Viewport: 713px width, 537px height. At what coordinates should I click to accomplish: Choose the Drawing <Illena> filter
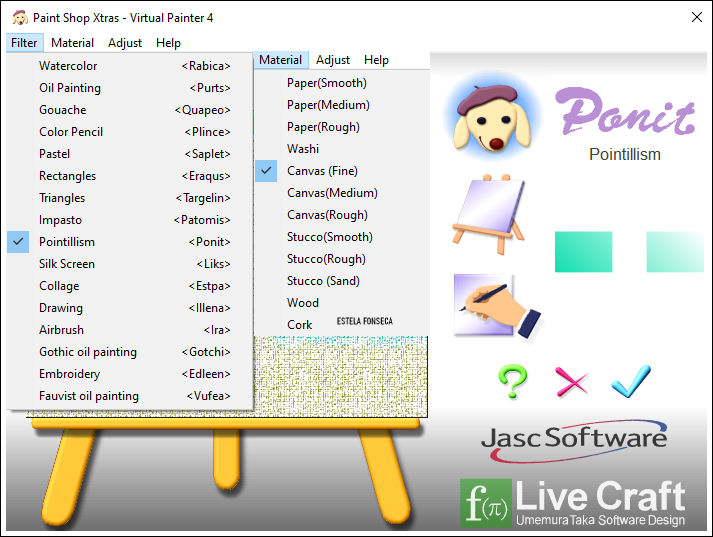coord(130,308)
